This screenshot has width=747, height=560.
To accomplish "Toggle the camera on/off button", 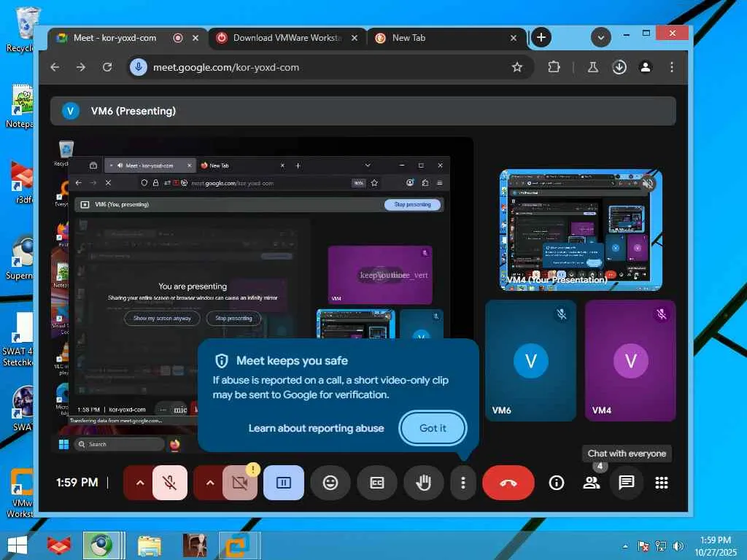I will coord(240,483).
